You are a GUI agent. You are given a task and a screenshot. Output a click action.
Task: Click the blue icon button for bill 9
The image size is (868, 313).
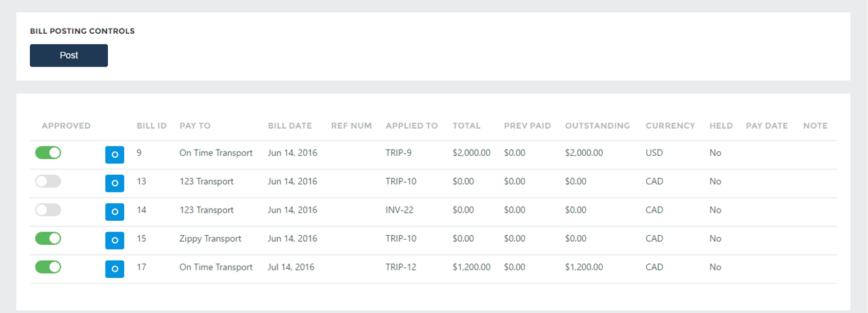115,154
